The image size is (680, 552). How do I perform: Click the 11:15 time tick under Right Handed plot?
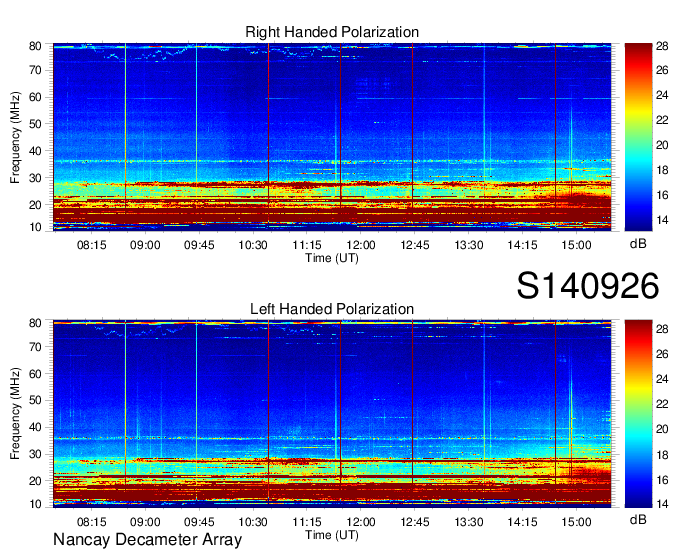(x=307, y=245)
